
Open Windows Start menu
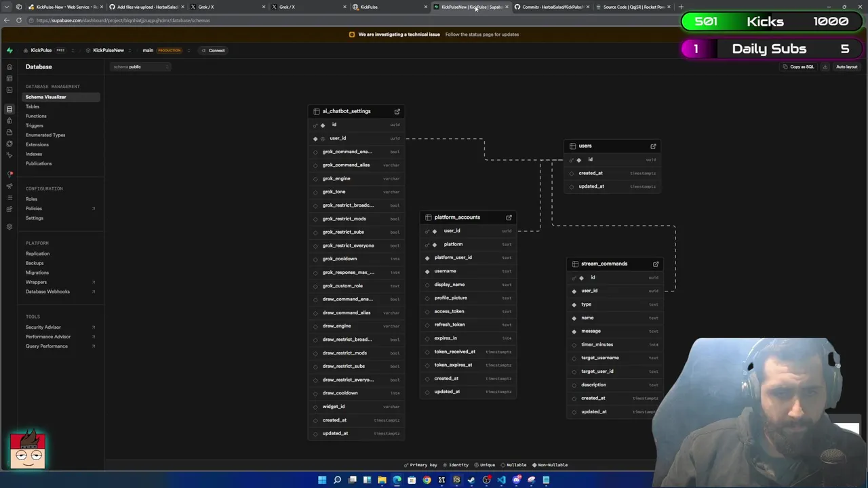pyautogui.click(x=322, y=480)
